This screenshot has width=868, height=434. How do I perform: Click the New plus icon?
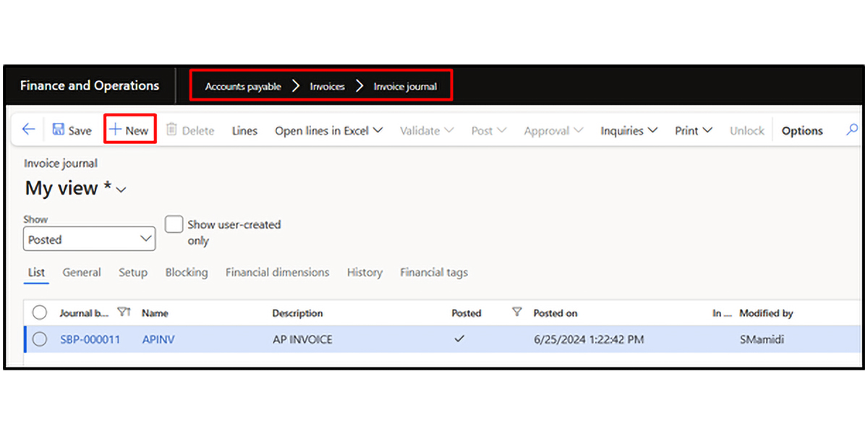(x=115, y=130)
